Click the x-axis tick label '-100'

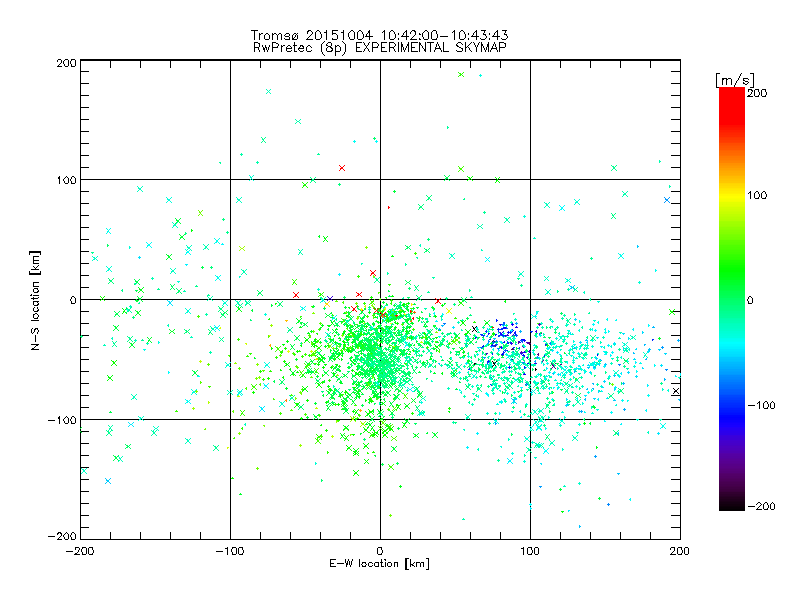click(230, 551)
